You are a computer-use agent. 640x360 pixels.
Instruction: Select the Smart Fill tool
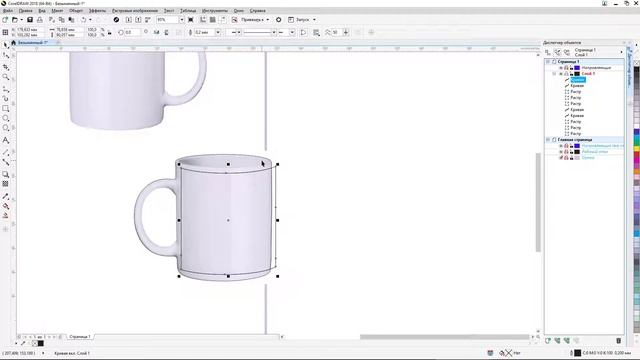pos(6,216)
